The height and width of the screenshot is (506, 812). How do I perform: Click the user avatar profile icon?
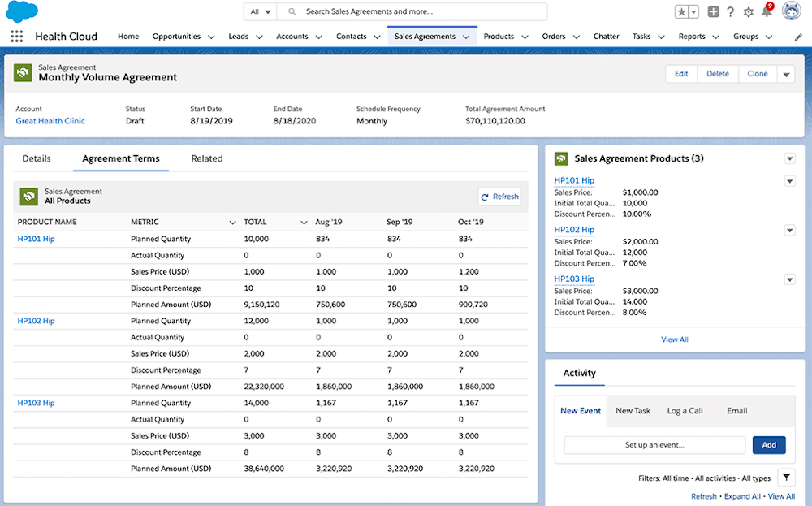(790, 12)
